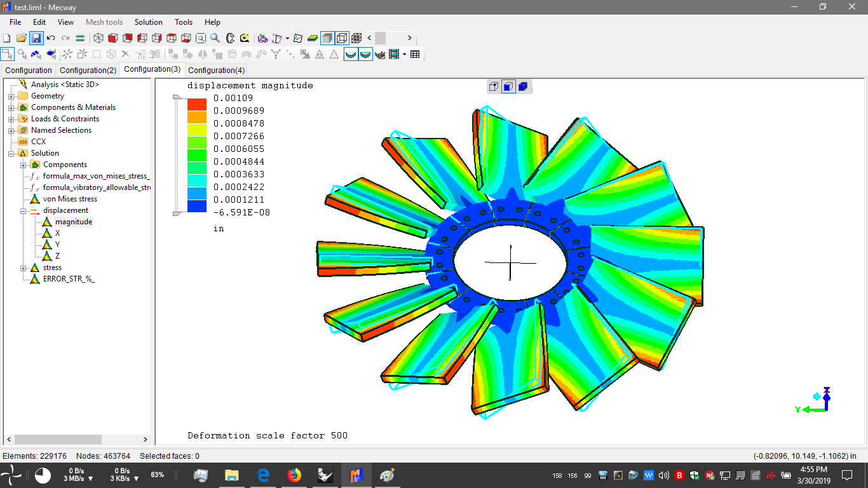
Task: Toggle the mesh element edges display
Action: pos(356,38)
